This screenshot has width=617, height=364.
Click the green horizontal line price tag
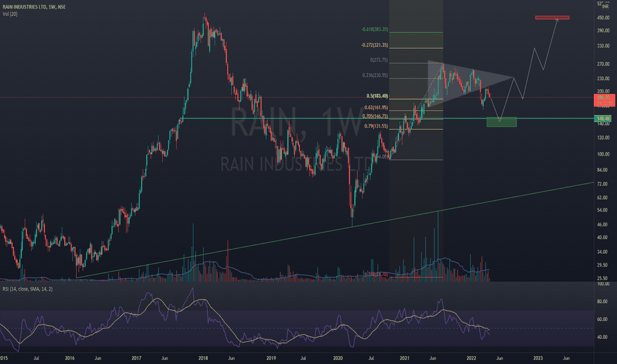tap(603, 118)
